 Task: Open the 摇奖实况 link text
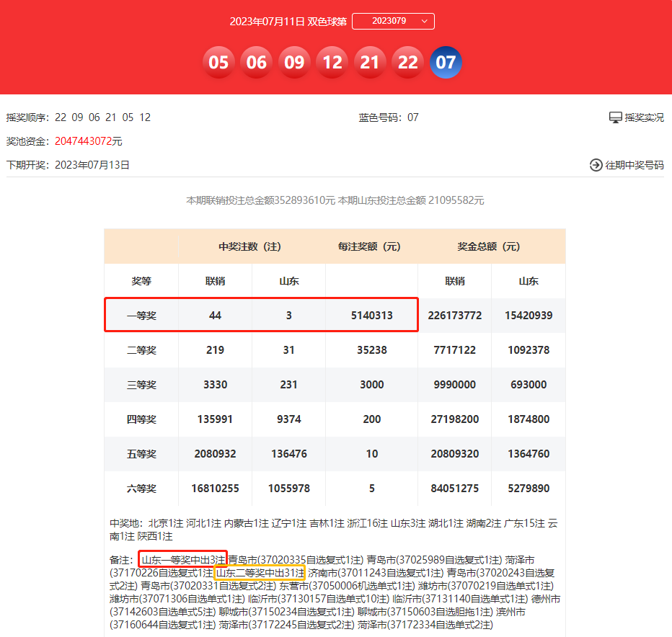click(x=644, y=117)
